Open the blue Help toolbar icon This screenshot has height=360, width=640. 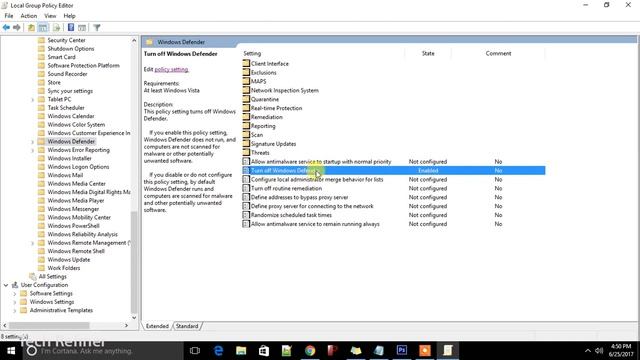(71, 27)
